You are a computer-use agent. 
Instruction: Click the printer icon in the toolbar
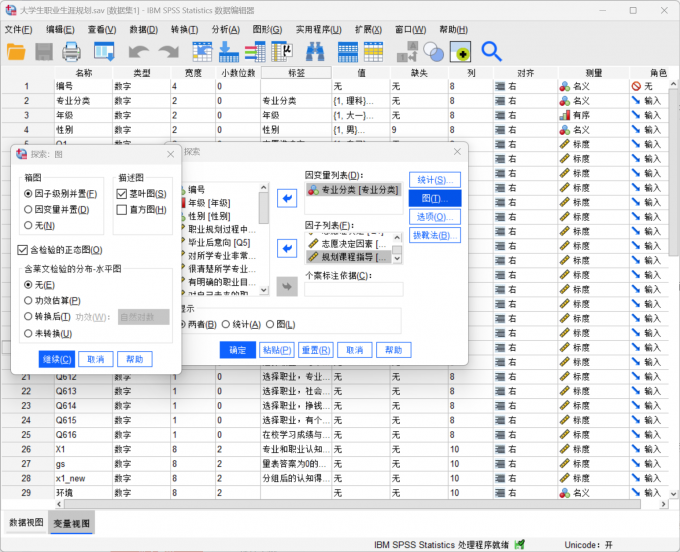click(71, 52)
